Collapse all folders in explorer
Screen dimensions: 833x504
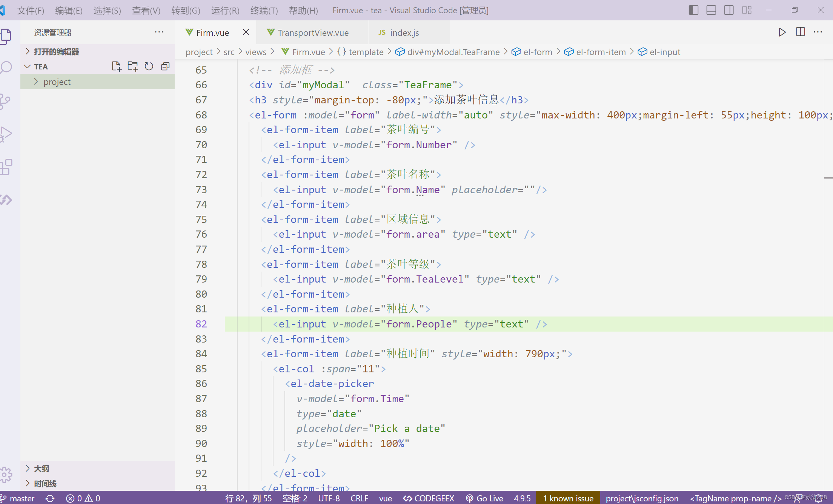click(165, 66)
